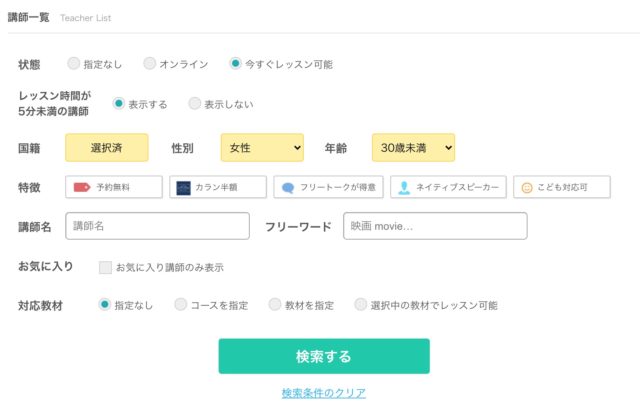Toggle the フリートークが得意 filter
The image size is (640, 411).
(329, 187)
